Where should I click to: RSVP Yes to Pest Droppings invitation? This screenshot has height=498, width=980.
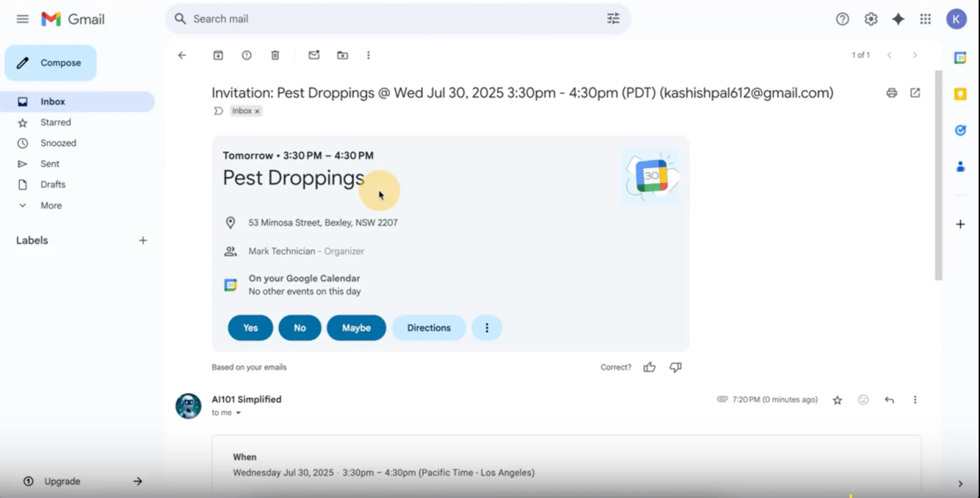coord(250,328)
